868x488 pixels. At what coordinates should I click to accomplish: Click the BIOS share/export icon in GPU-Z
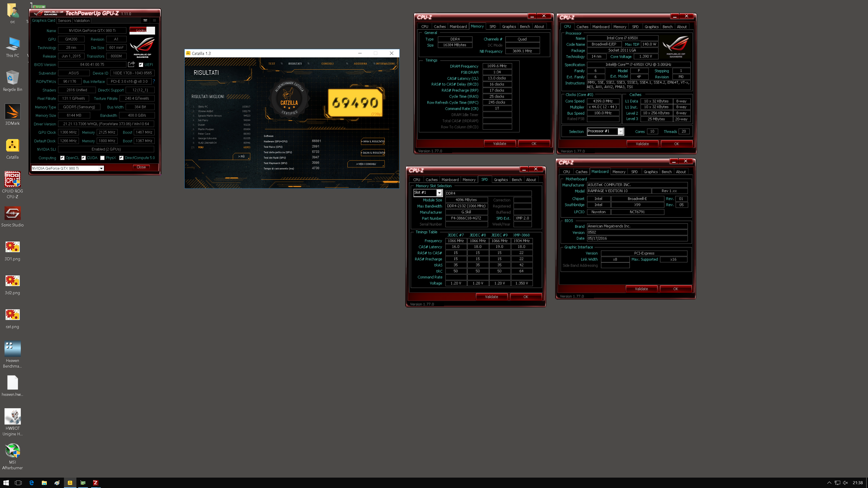click(x=131, y=64)
